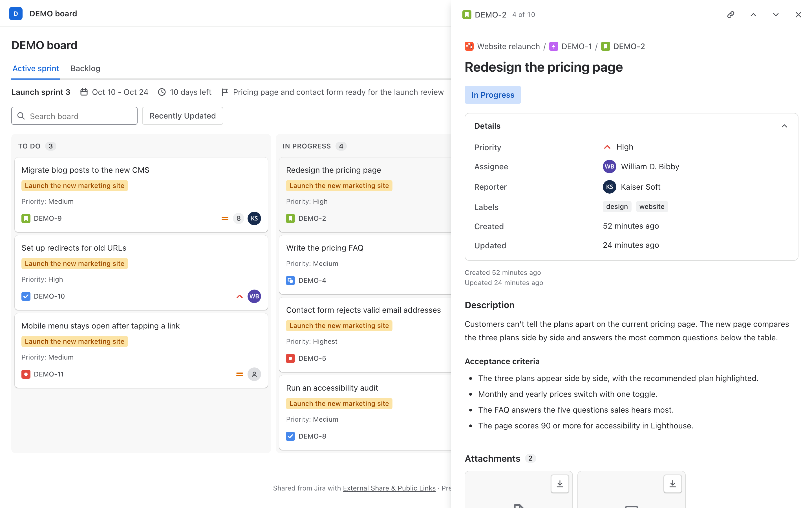Collapse the Details section

tap(784, 126)
